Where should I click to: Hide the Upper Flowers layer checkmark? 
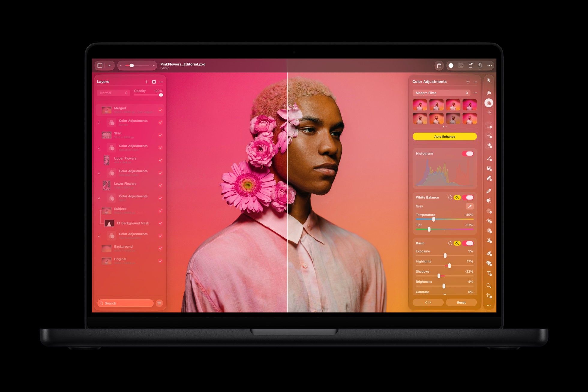click(x=160, y=160)
